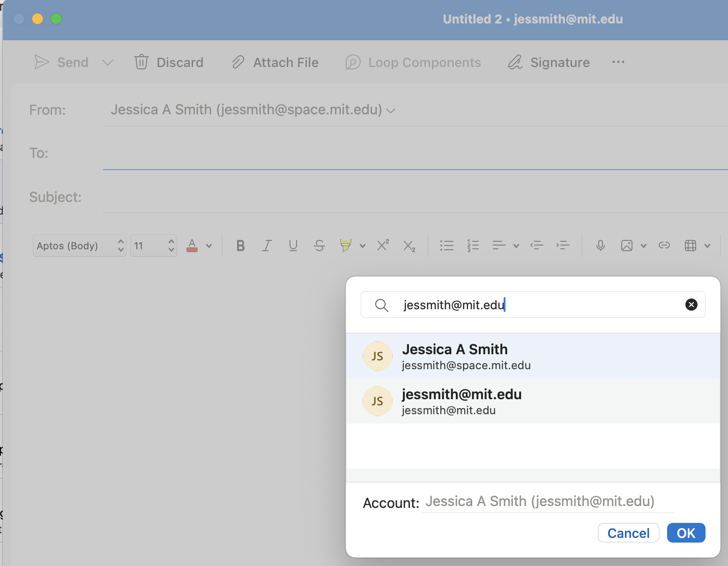Click Attach File
This screenshot has width=728, height=566.
[275, 62]
